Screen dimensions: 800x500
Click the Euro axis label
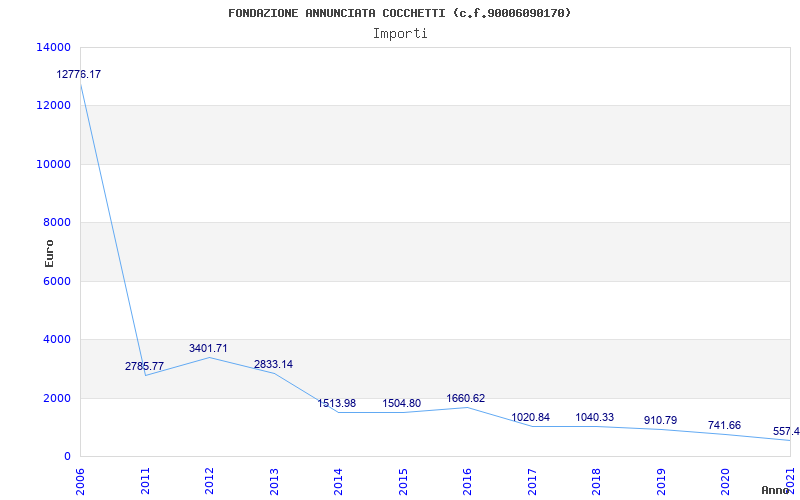pyautogui.click(x=49, y=254)
